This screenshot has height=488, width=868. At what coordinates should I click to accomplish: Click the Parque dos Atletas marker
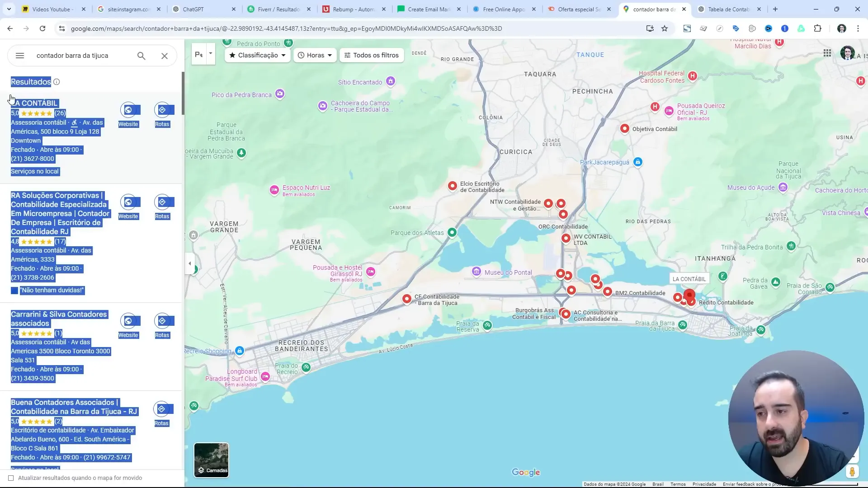tap(452, 232)
